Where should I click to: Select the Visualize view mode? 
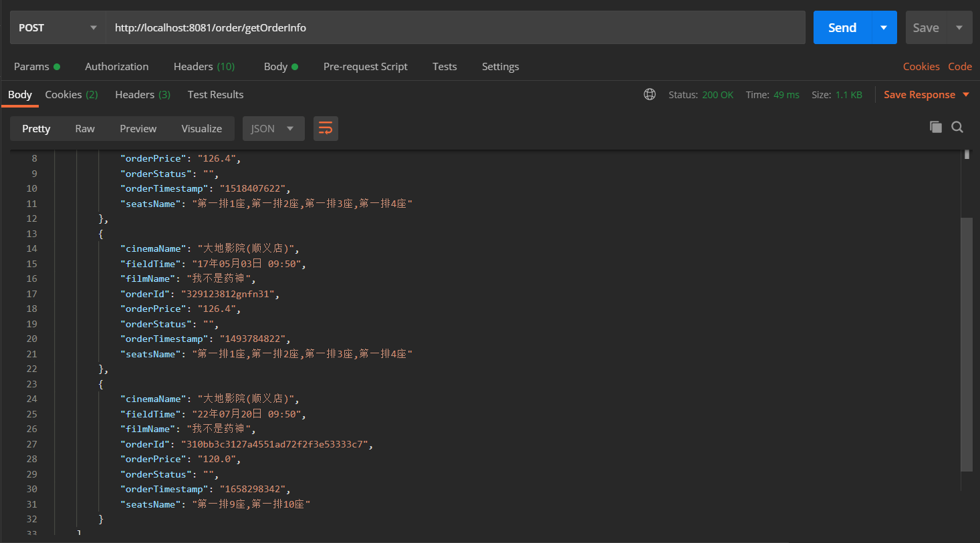202,128
